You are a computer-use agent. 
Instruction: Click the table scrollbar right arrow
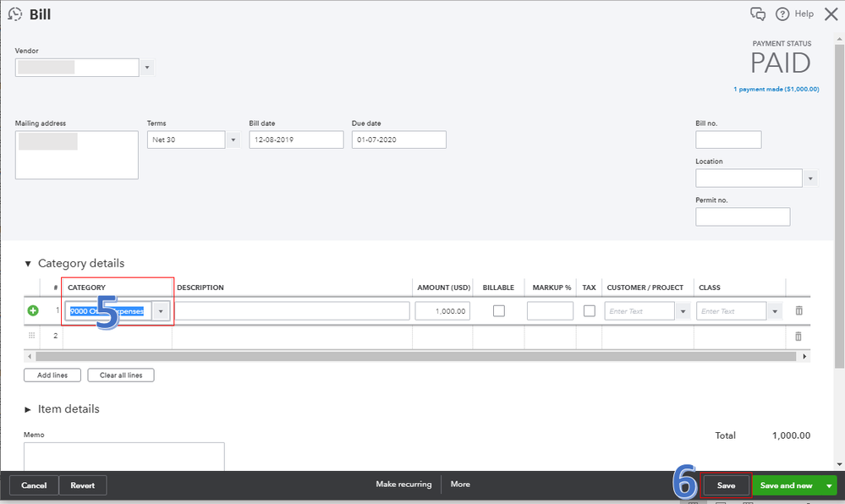click(x=804, y=356)
